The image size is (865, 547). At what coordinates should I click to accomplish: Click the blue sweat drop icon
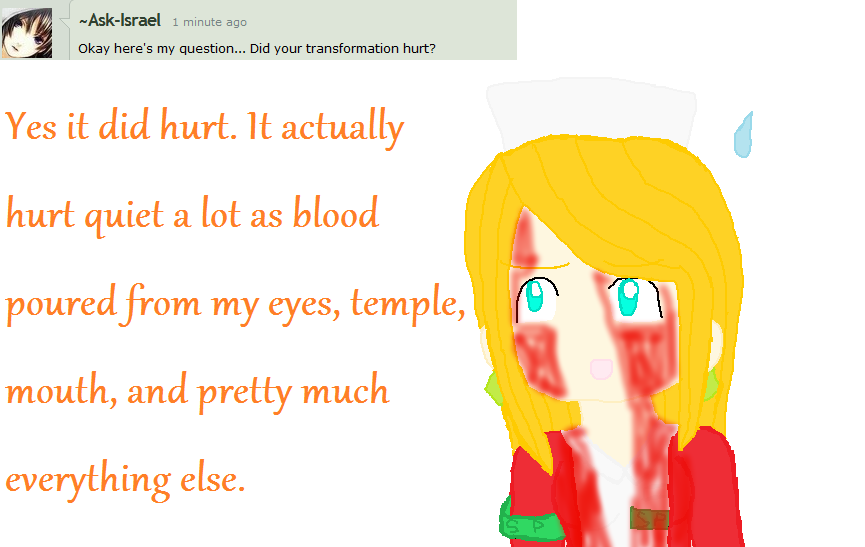click(743, 135)
